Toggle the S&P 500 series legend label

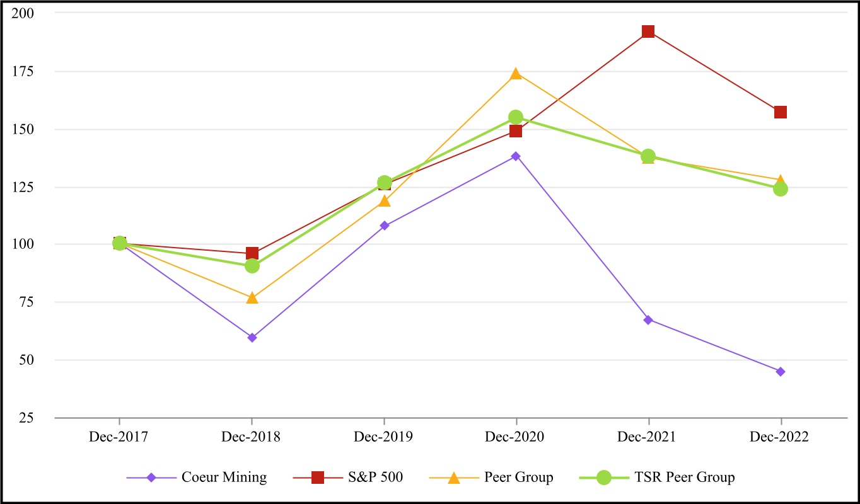tap(375, 478)
